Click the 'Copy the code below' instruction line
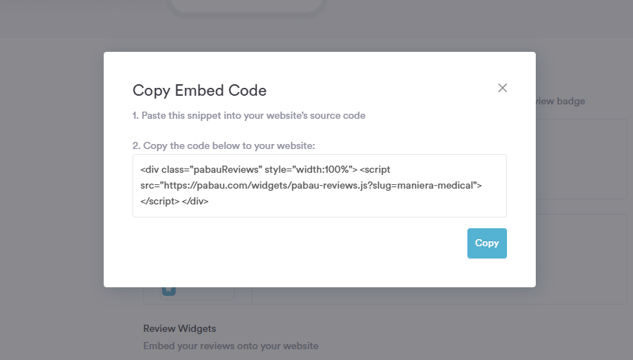The image size is (633, 360). (224, 146)
